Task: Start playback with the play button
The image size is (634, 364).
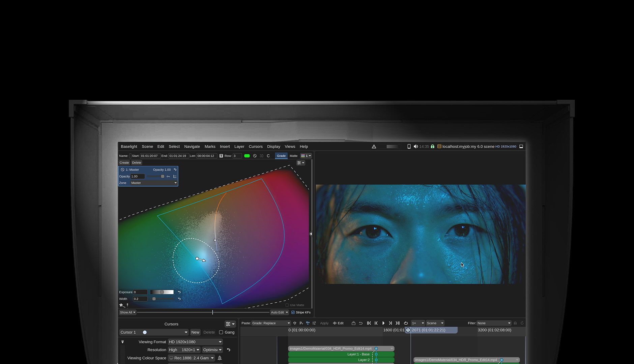Action: click(x=383, y=323)
